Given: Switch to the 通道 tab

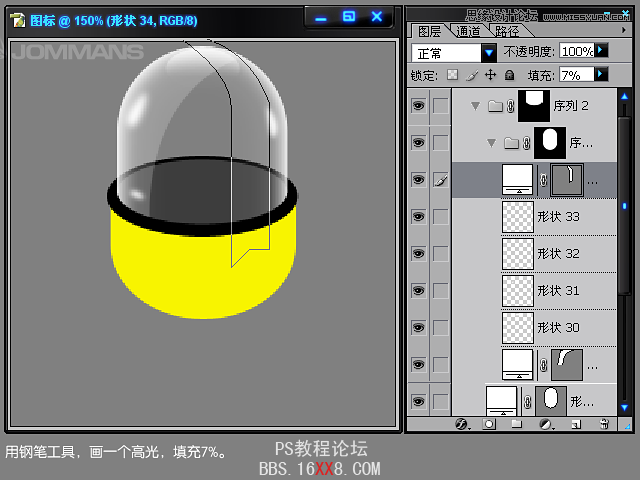Looking at the screenshot, I should (468, 32).
